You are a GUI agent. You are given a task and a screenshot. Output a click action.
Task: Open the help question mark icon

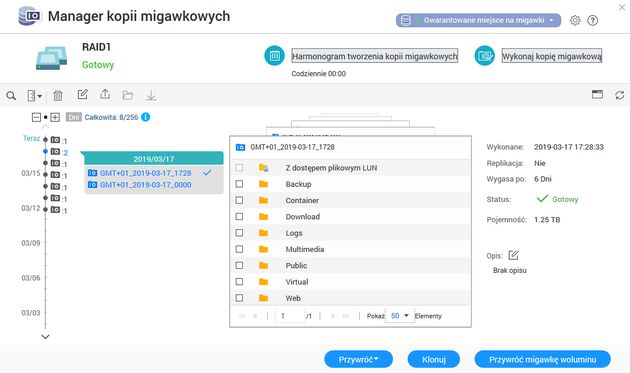pyautogui.click(x=593, y=20)
